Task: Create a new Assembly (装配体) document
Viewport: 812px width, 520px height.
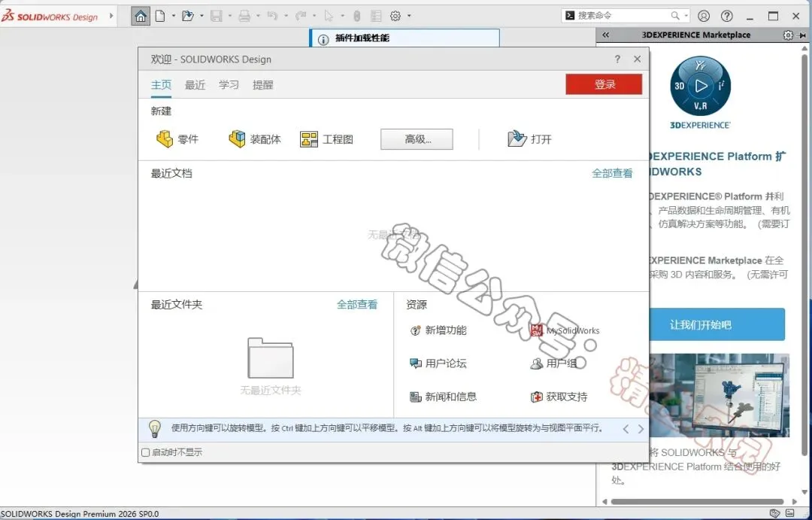Action: tap(254, 139)
